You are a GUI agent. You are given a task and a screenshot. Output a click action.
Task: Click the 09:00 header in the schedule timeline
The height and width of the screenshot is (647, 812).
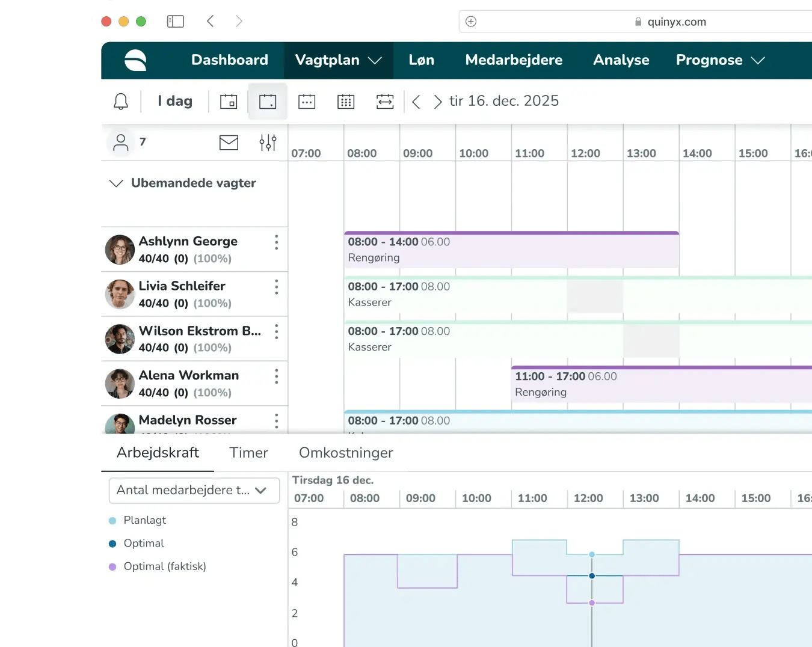417,153
